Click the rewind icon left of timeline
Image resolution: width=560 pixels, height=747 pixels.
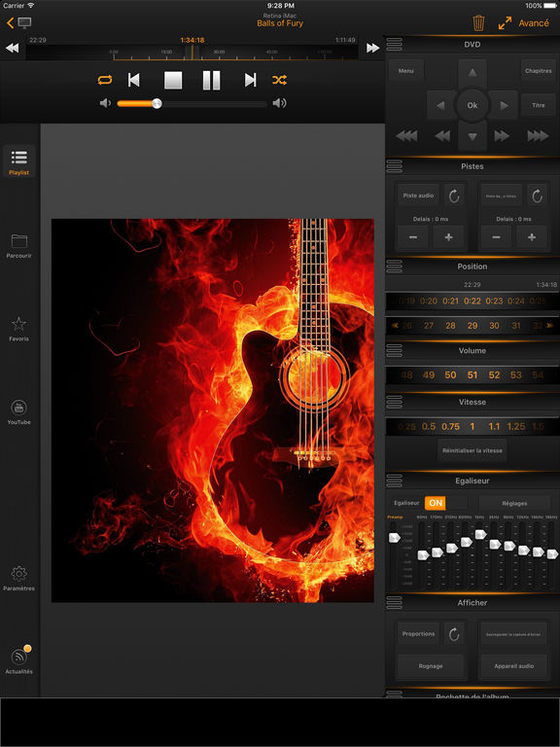click(x=12, y=48)
